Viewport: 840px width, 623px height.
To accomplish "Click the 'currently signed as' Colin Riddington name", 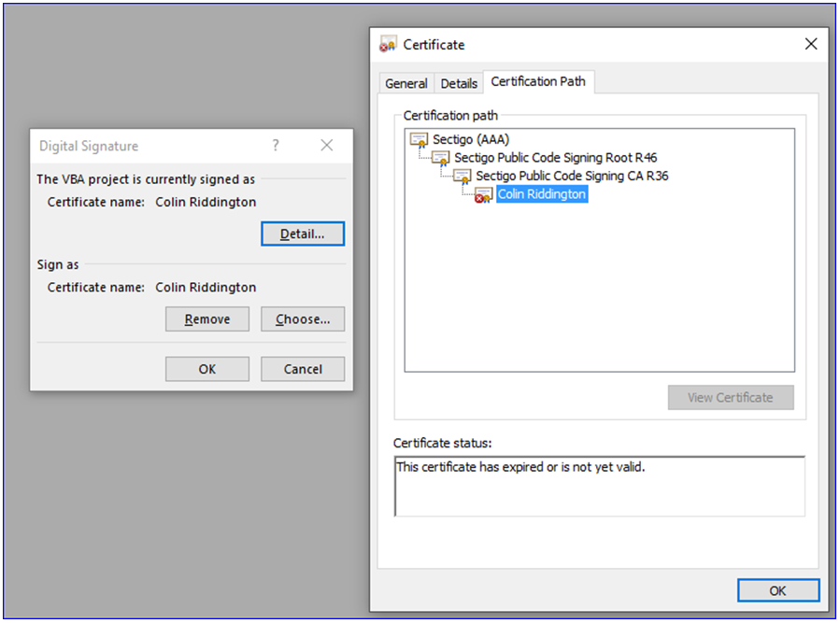I will tap(206, 202).
